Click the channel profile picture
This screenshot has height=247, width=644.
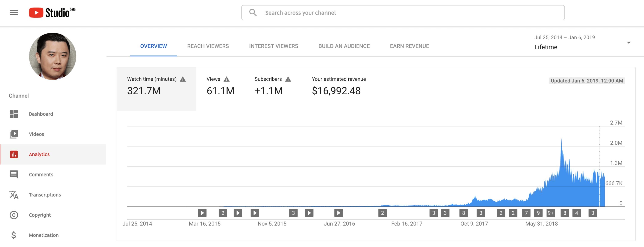point(53,56)
